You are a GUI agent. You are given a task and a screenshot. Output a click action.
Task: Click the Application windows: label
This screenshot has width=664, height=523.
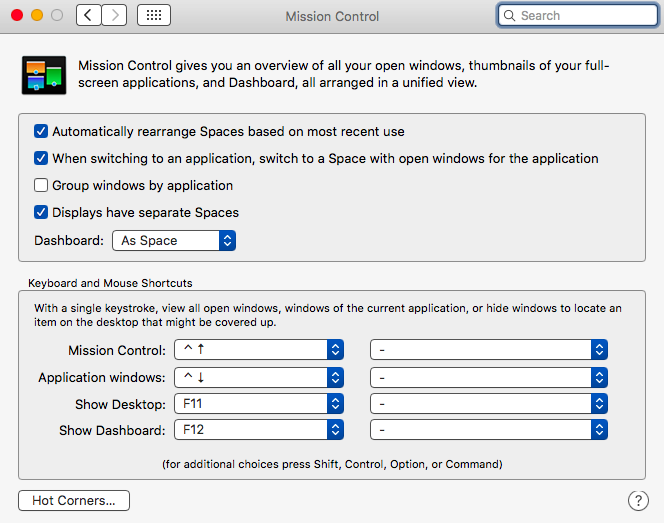[102, 377]
